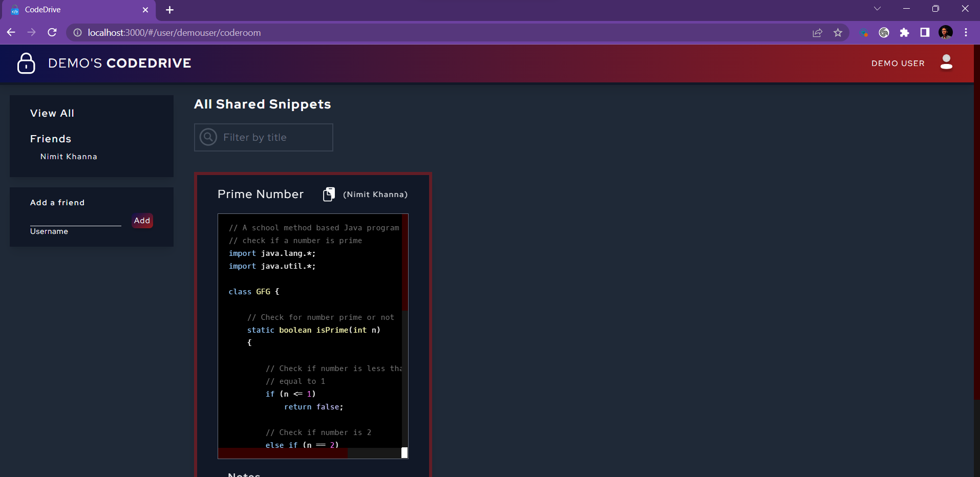Open the browser three-dot menu
This screenshot has height=477, width=980.
966,32
